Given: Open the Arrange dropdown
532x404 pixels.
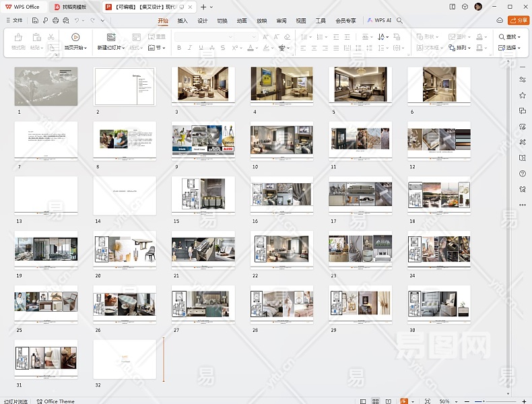Looking at the screenshot, I should (x=463, y=48).
